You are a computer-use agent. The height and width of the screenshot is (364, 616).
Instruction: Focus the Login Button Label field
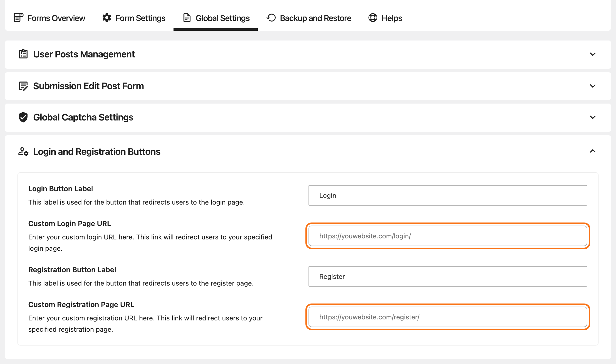[x=448, y=195]
